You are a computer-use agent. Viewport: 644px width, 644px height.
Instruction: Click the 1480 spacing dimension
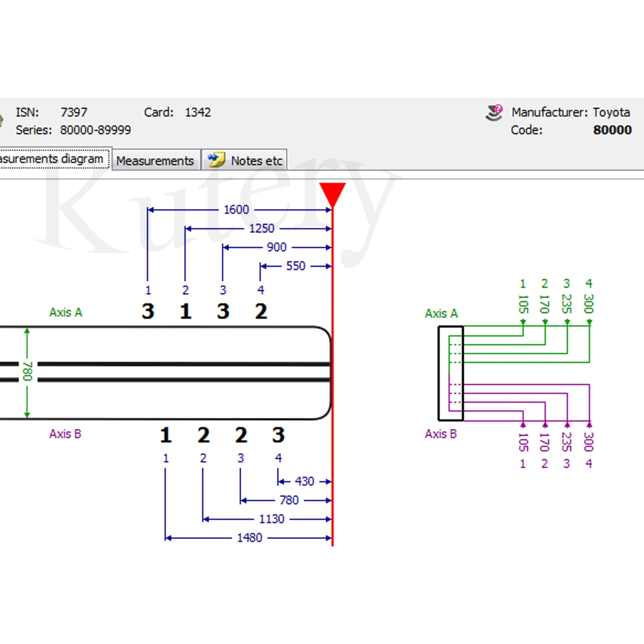tap(250, 538)
